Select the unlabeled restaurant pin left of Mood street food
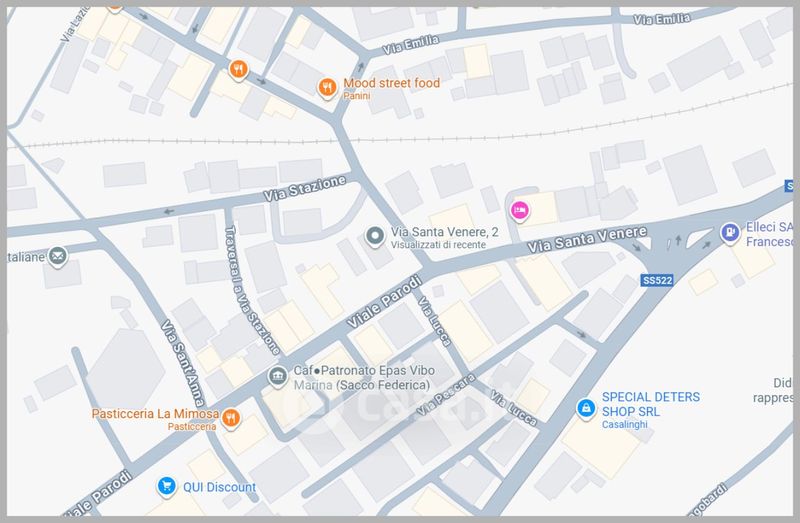This screenshot has height=523, width=800. [237, 69]
